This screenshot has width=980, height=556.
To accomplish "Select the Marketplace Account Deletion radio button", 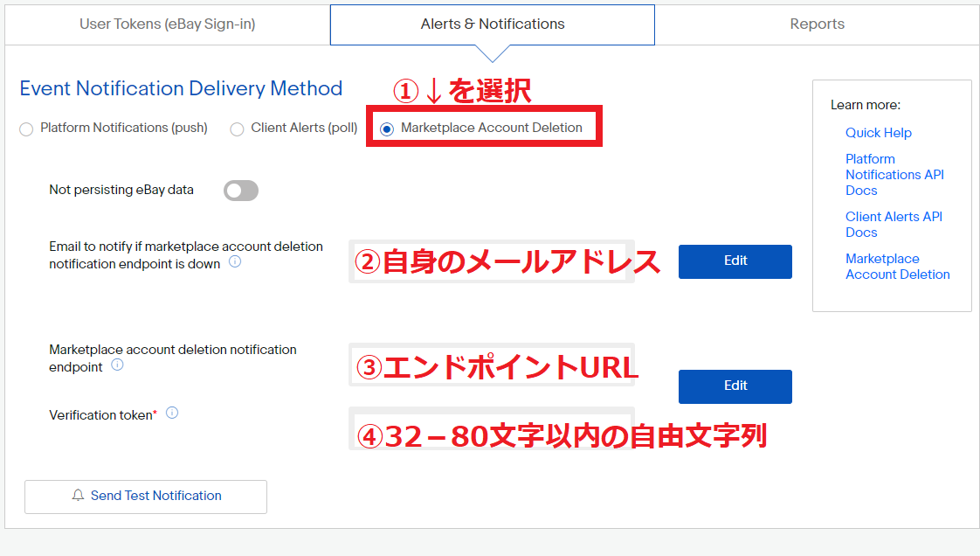I will click(386, 127).
